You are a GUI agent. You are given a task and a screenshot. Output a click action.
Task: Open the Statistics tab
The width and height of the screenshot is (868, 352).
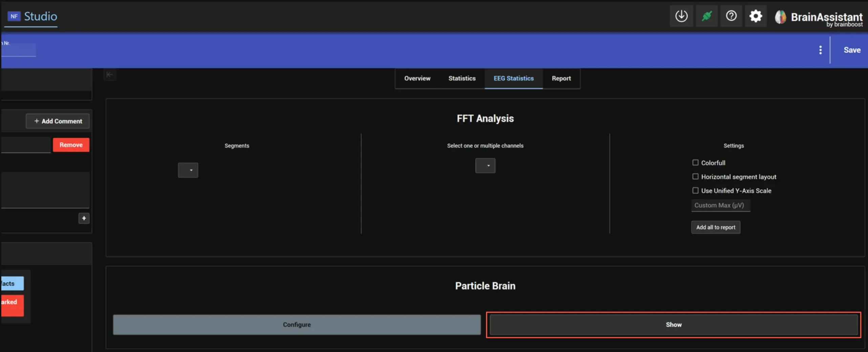click(462, 78)
